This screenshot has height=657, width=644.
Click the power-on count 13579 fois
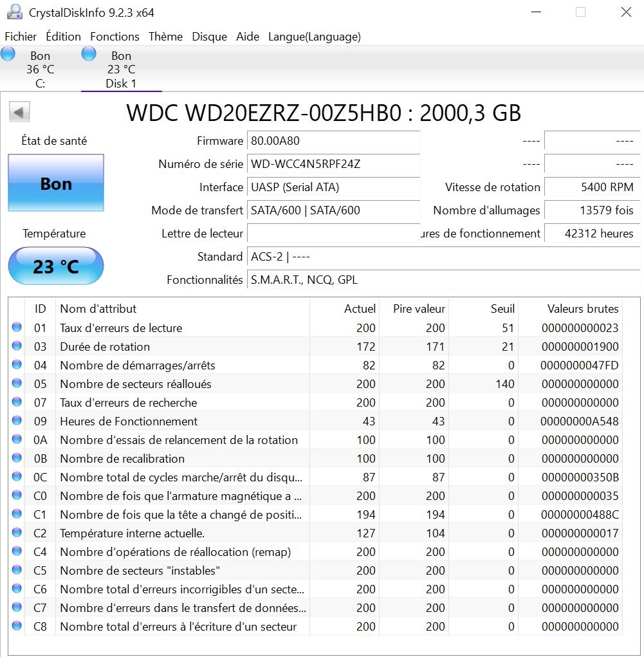[592, 210]
